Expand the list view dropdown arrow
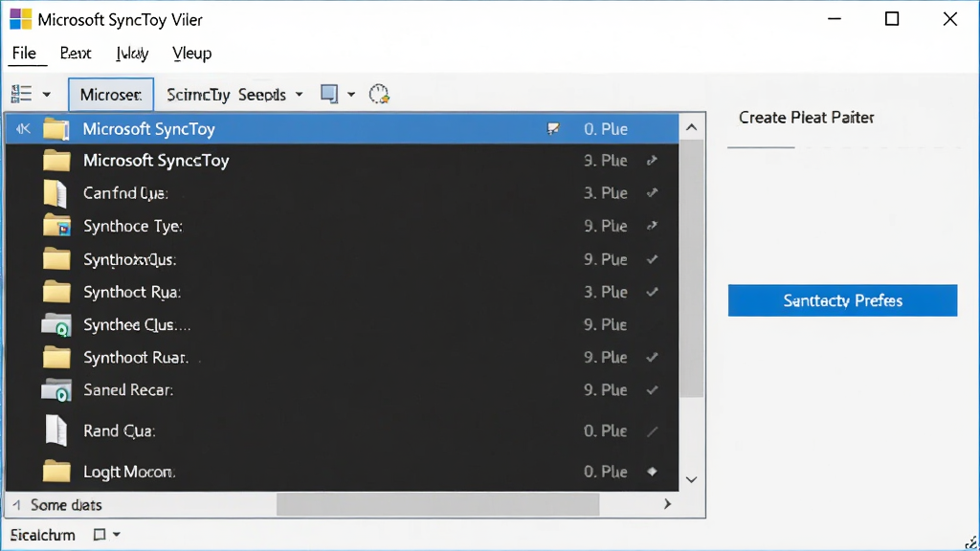Image resolution: width=980 pixels, height=551 pixels. [46, 95]
